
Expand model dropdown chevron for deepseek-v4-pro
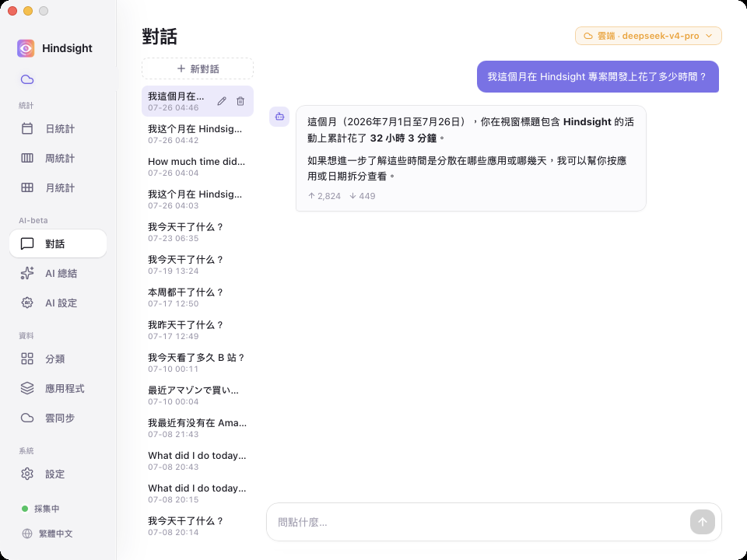pos(709,36)
